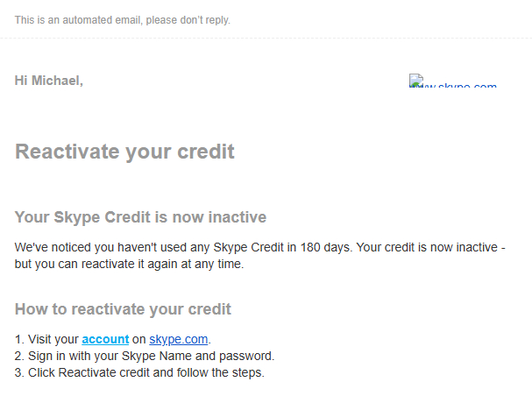Click the step 2 'Sign in' instruction
This screenshot has width=532, height=396.
coord(145,356)
